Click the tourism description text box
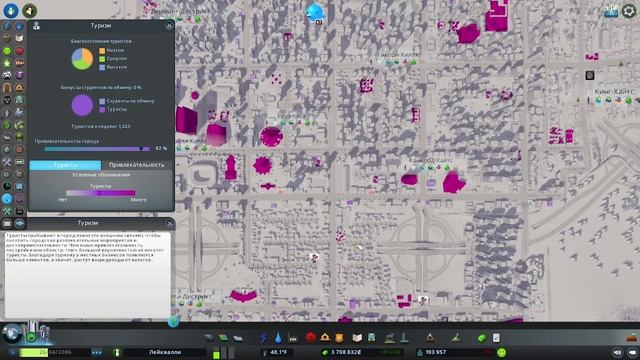This screenshot has height=360, width=640. 88,275
